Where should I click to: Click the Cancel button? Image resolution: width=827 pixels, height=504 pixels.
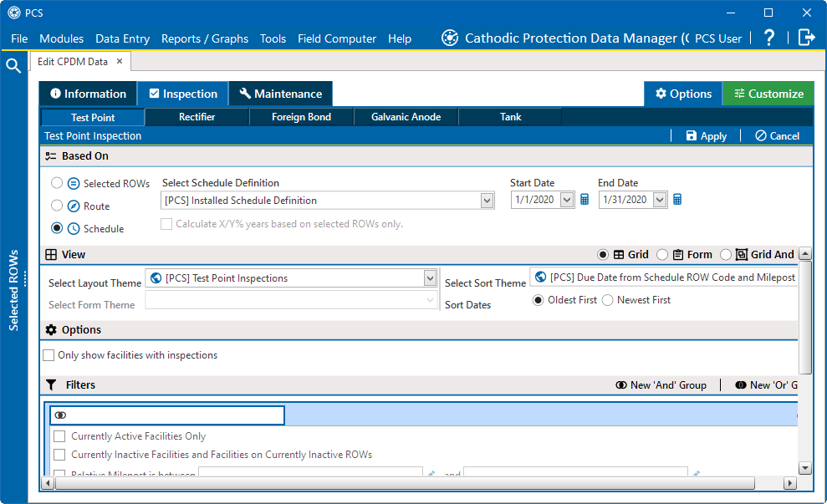(x=778, y=136)
